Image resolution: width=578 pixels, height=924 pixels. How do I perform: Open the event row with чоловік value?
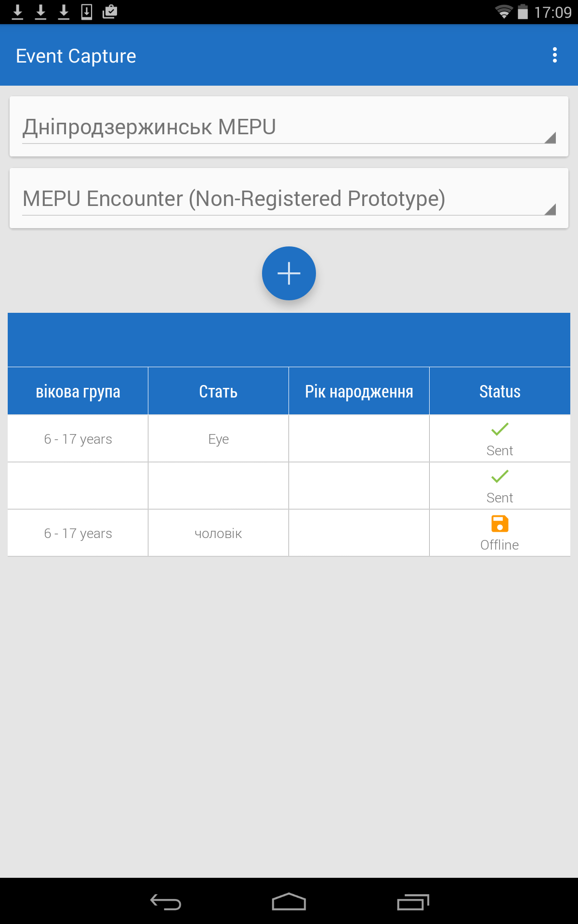point(218,533)
